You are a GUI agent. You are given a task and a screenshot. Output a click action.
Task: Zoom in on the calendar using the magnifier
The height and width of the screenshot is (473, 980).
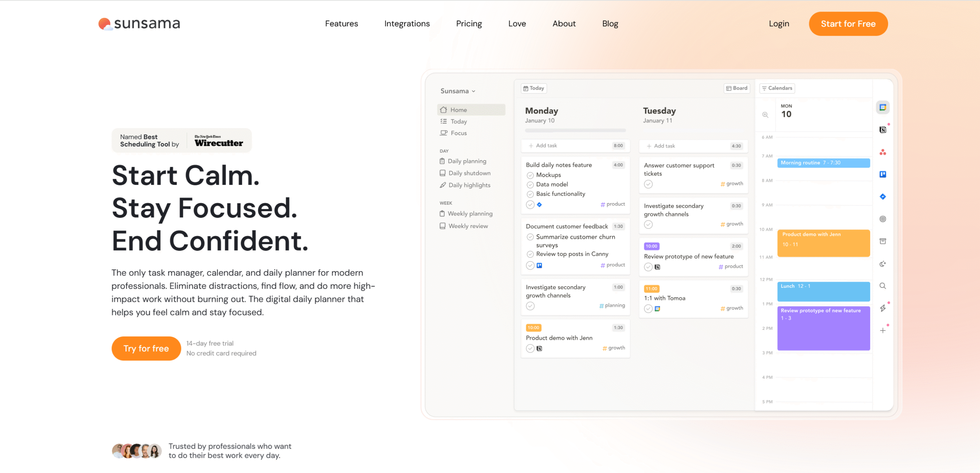pyautogui.click(x=765, y=115)
